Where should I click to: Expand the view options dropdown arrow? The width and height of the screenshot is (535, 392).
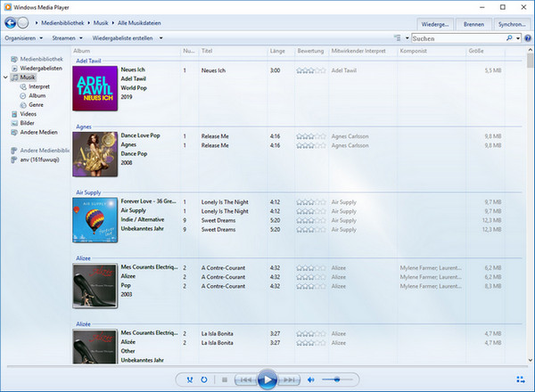coord(407,38)
